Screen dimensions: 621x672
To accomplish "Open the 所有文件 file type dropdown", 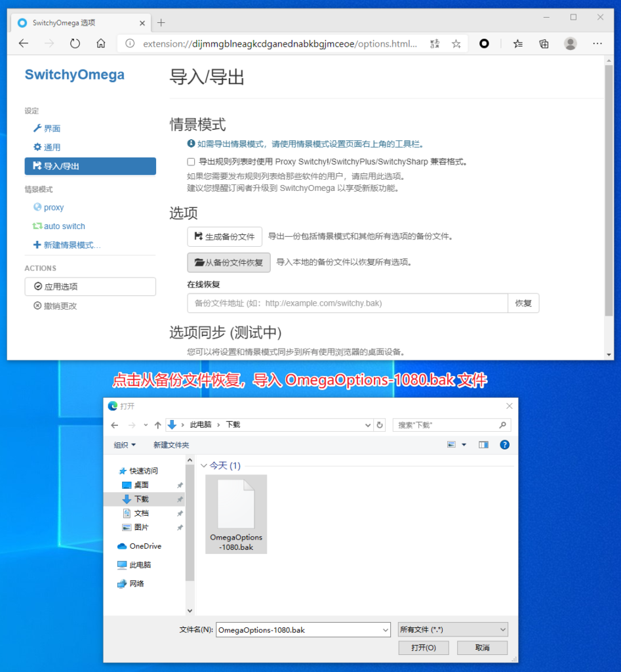I will 452,630.
